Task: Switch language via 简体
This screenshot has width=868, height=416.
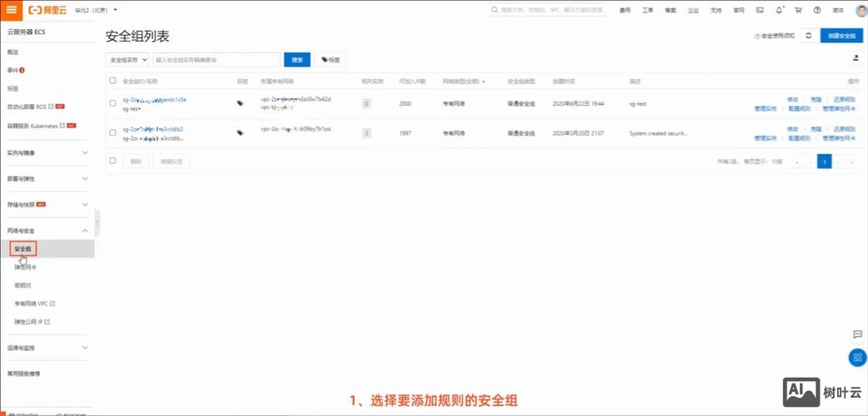Action: tap(838, 10)
